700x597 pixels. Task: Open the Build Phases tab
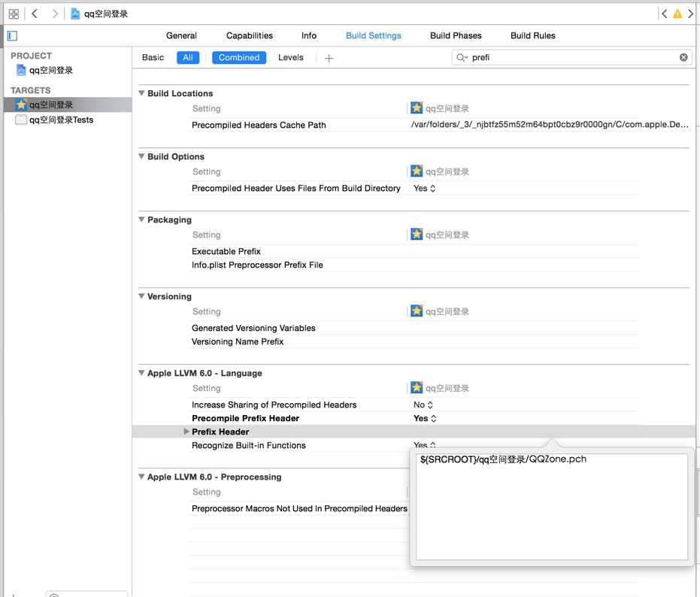[x=456, y=36]
